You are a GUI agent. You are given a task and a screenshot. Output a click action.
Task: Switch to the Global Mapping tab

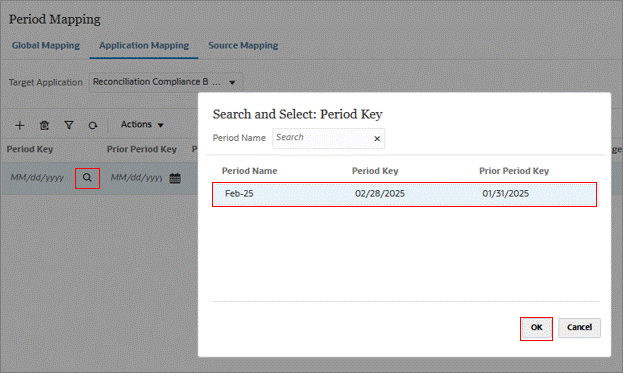pyautogui.click(x=46, y=45)
